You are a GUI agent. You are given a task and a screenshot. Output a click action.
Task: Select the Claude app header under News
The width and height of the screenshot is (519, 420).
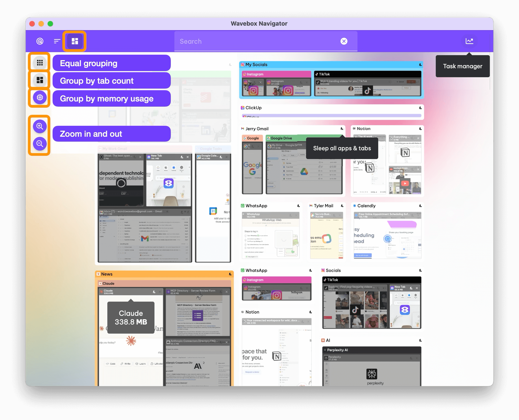pos(164,284)
